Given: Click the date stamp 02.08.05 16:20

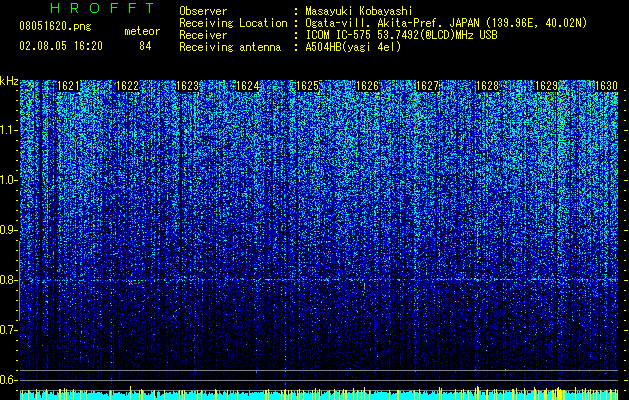Looking at the screenshot, I should coord(61,46).
